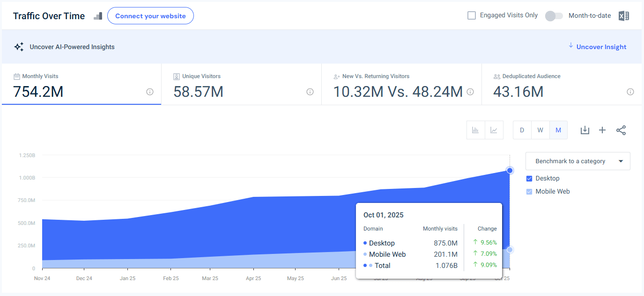Click the Connect your website button
Screen dimensions: 644x296
(x=150, y=15)
